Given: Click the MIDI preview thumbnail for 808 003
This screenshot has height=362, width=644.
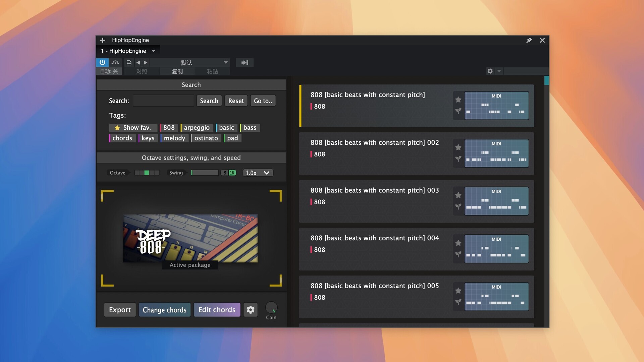Looking at the screenshot, I should [x=496, y=201].
